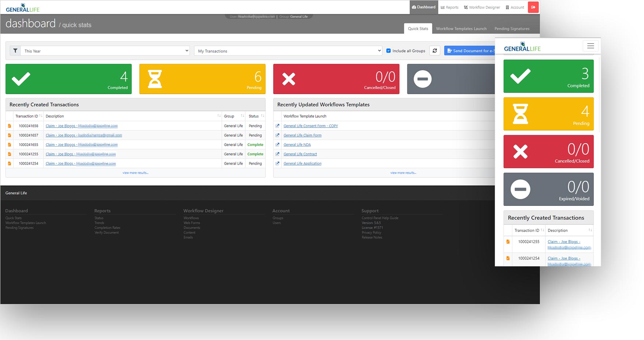Open the Workflow Designer menu

tap(482, 7)
